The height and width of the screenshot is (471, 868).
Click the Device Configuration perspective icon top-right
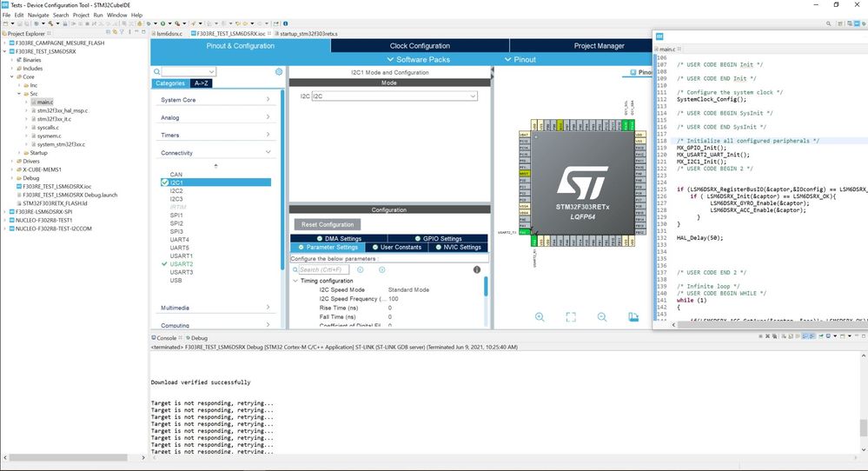click(x=857, y=23)
